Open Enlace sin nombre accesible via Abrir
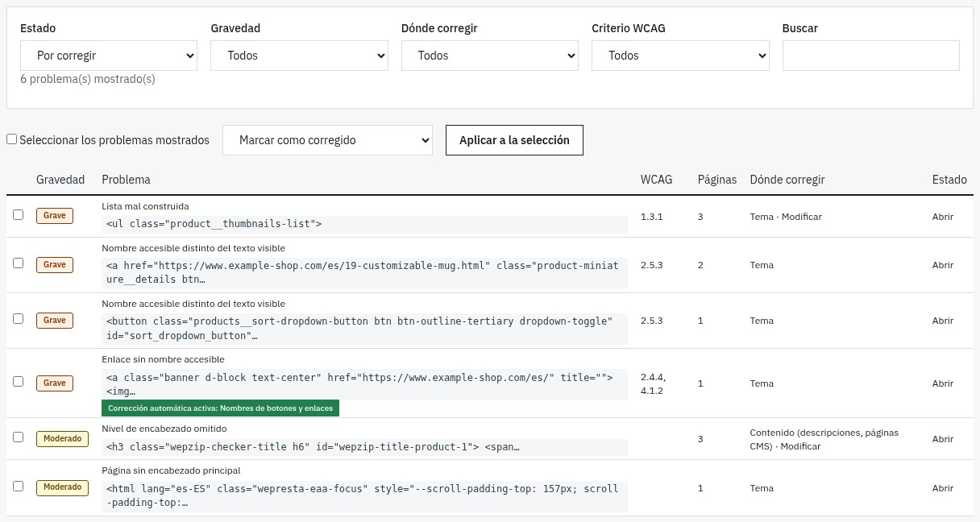 click(943, 383)
